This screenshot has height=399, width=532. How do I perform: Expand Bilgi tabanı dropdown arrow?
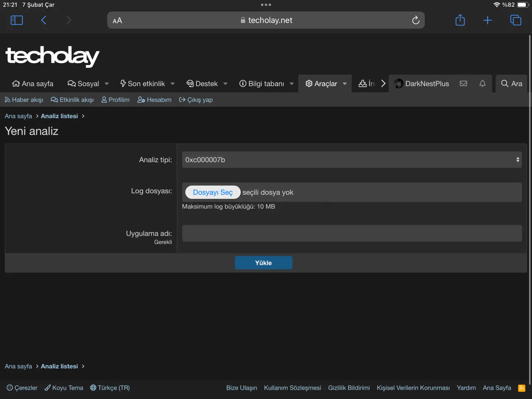(291, 84)
